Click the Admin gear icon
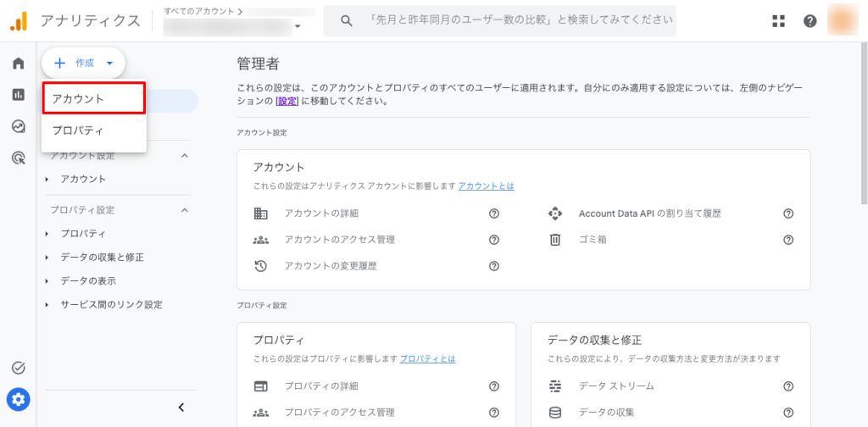 pyautogui.click(x=18, y=398)
